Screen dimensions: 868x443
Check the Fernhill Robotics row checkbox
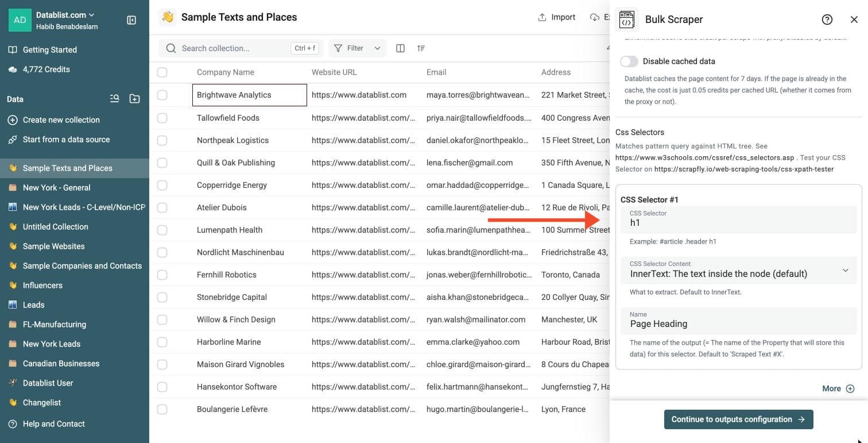point(162,275)
